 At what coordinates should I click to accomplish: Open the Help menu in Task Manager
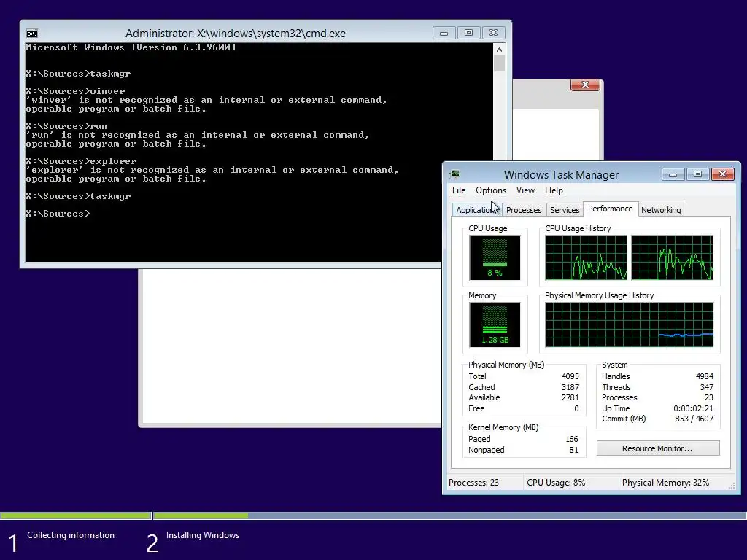554,190
